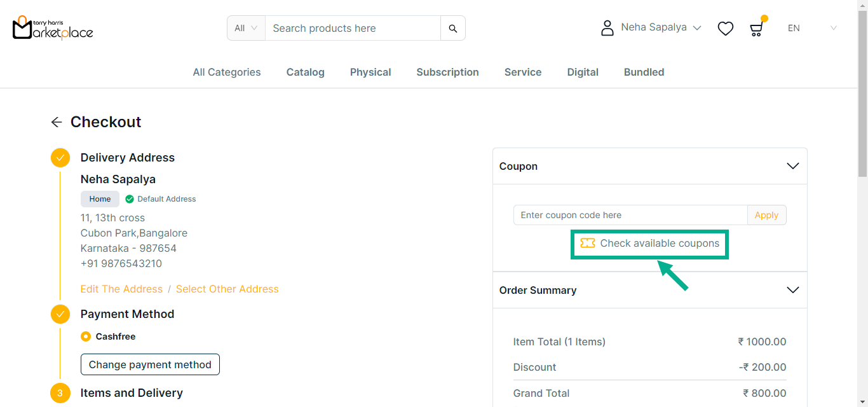Click the Torry Harris Marketplace logo

(x=53, y=28)
